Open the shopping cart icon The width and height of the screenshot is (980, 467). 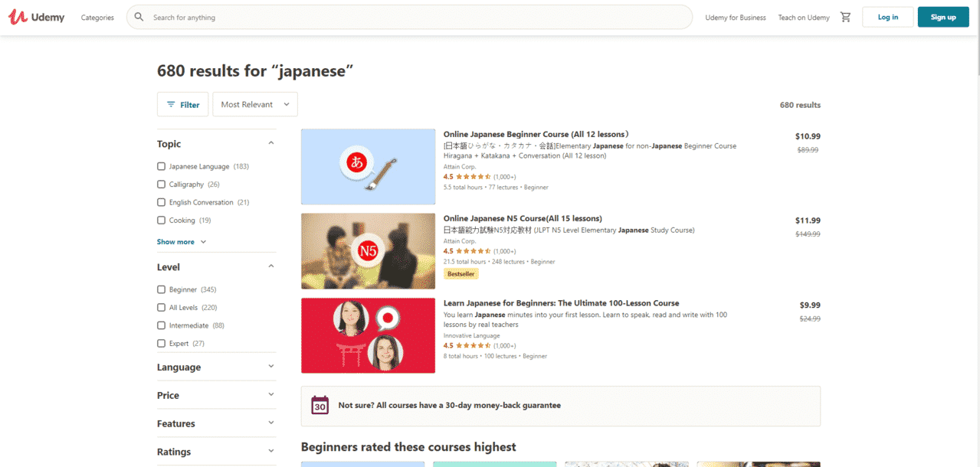click(x=846, y=17)
